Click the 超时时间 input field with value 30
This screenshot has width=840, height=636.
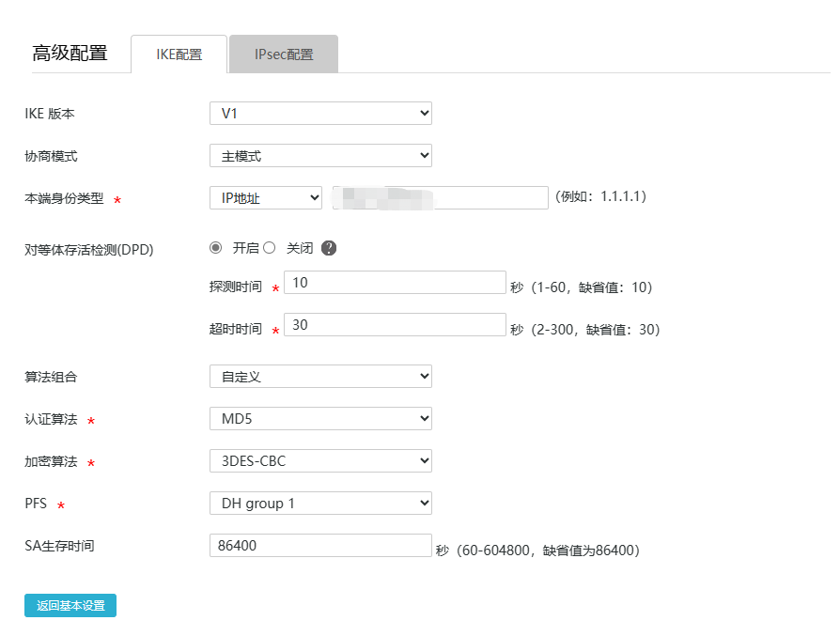pyautogui.click(x=395, y=325)
